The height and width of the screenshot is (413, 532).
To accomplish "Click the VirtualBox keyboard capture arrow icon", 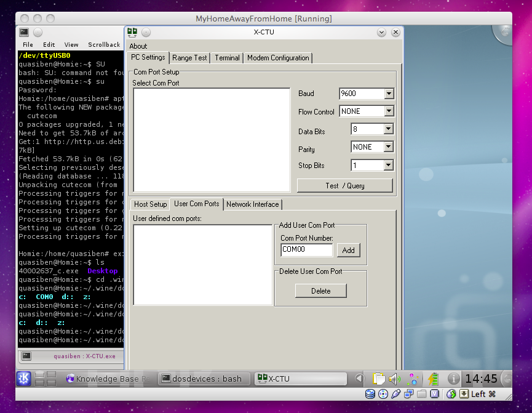I will coord(464,394).
